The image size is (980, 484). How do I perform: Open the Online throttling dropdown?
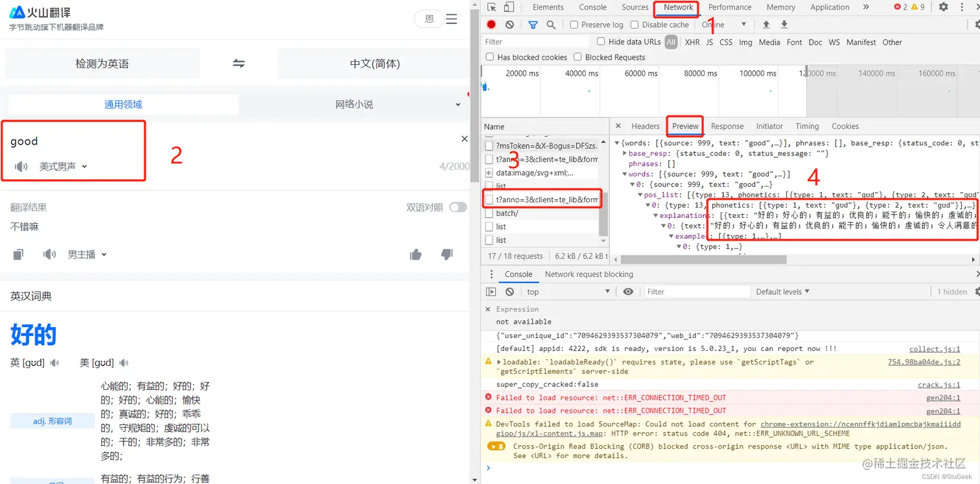coord(724,25)
